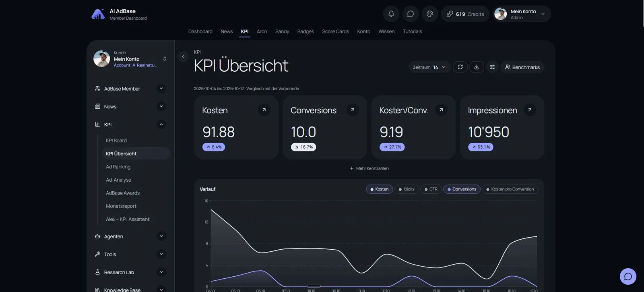The height and width of the screenshot is (292, 644).
Task: Toggle the Conversions chart series
Action: (x=462, y=189)
